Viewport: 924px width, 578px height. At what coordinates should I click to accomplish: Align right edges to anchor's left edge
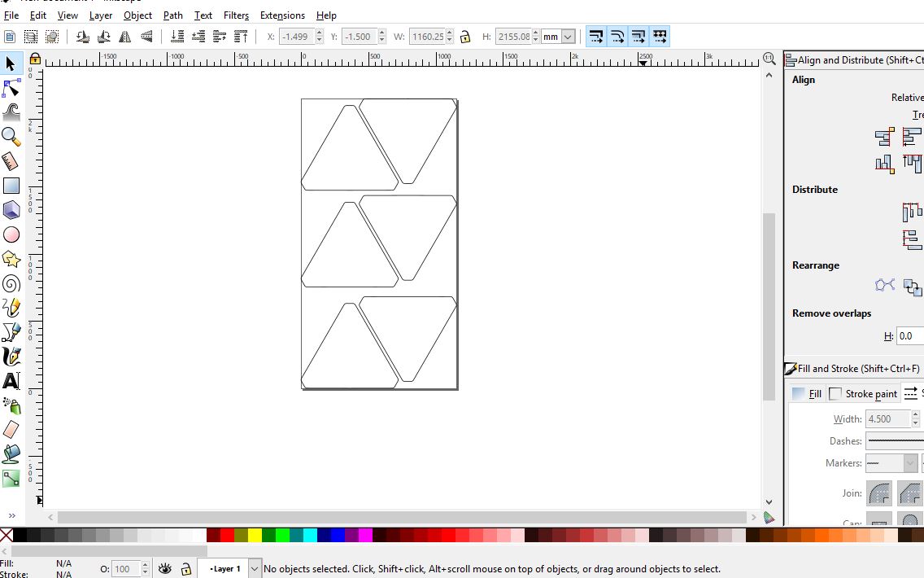click(884, 137)
